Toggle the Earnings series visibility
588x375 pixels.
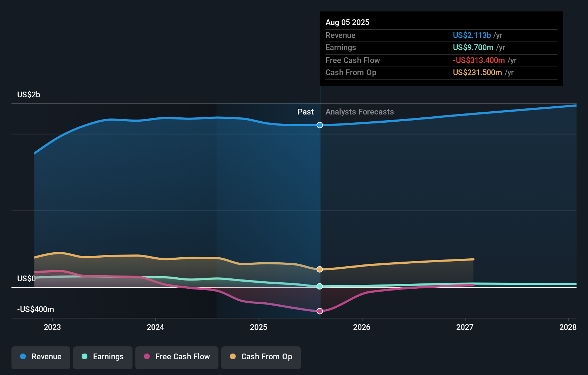point(102,357)
